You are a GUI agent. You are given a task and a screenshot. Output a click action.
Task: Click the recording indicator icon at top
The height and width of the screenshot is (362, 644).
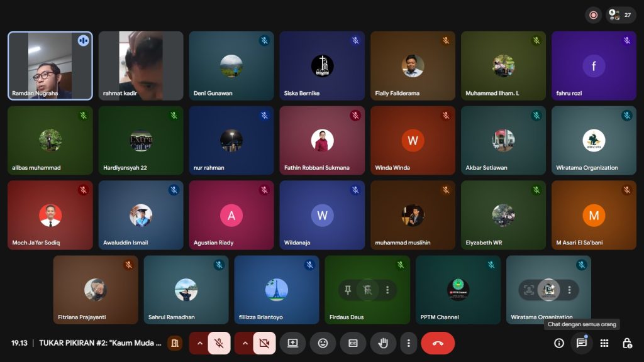pos(593,15)
